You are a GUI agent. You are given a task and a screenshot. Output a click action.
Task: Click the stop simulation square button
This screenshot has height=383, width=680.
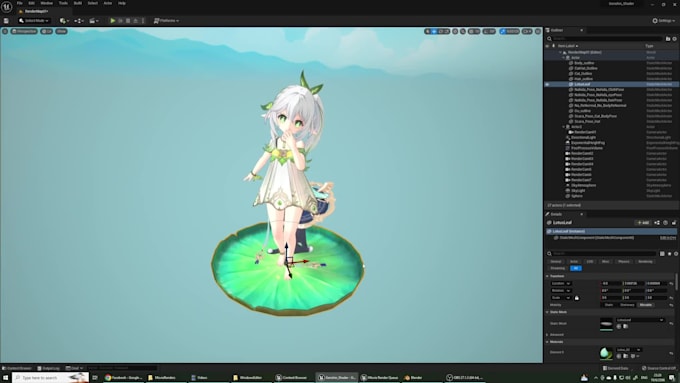pos(128,21)
